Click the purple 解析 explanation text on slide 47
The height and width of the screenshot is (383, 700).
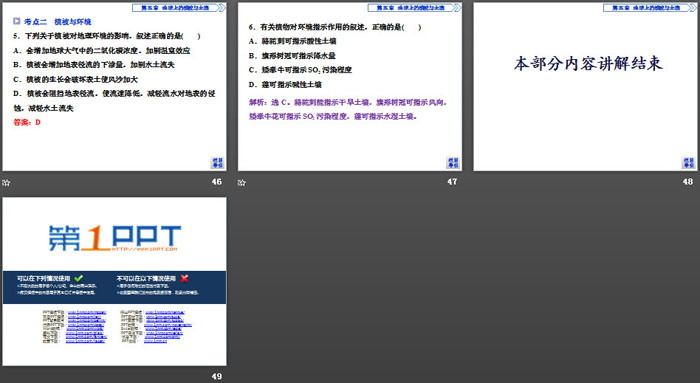click(348, 109)
